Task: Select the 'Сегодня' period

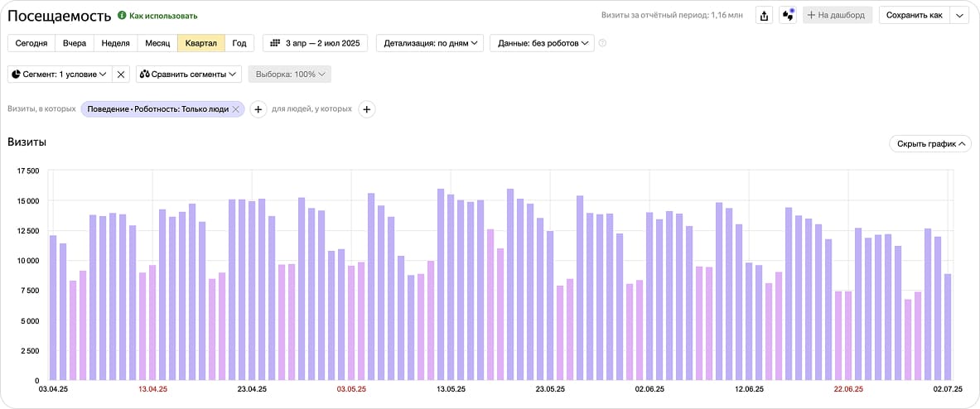Action: (31, 43)
